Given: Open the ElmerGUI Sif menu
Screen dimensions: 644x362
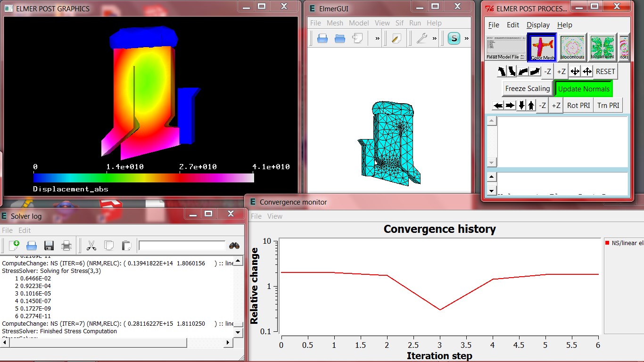Looking at the screenshot, I should 399,23.
